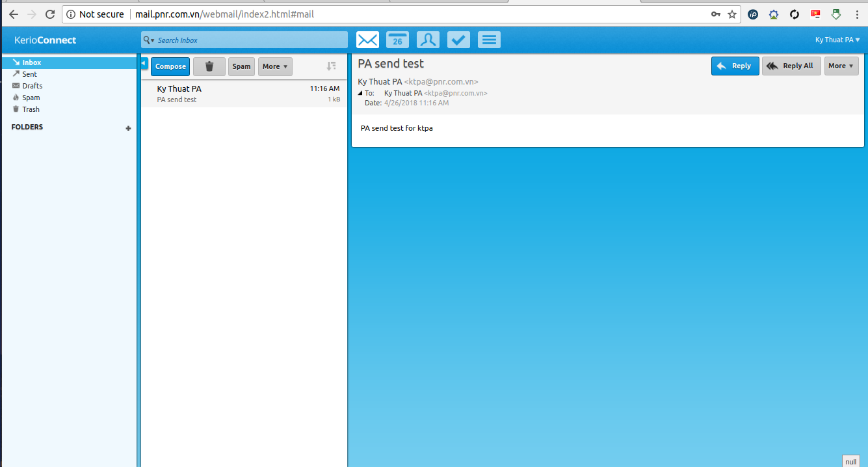
Task: Open the More dropdown in message list
Action: [275, 66]
